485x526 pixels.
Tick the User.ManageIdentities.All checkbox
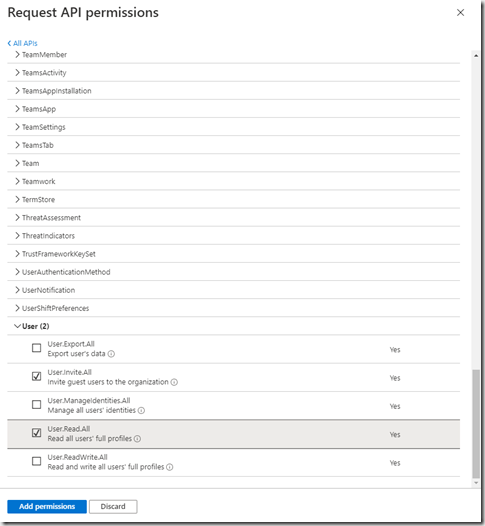[37, 405]
